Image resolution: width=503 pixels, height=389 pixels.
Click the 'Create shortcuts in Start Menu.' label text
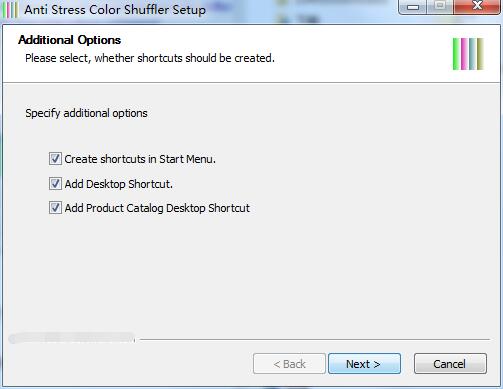(x=140, y=159)
